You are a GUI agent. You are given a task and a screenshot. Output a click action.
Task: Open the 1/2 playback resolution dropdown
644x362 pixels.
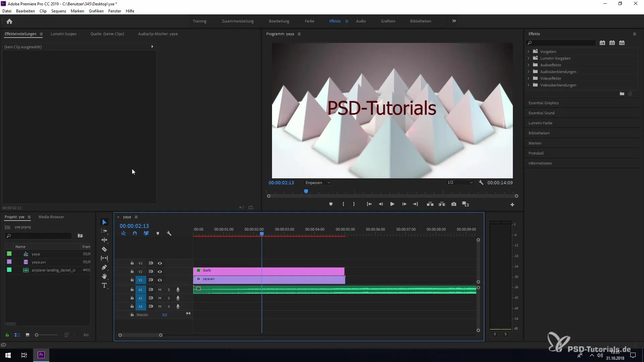(460, 183)
